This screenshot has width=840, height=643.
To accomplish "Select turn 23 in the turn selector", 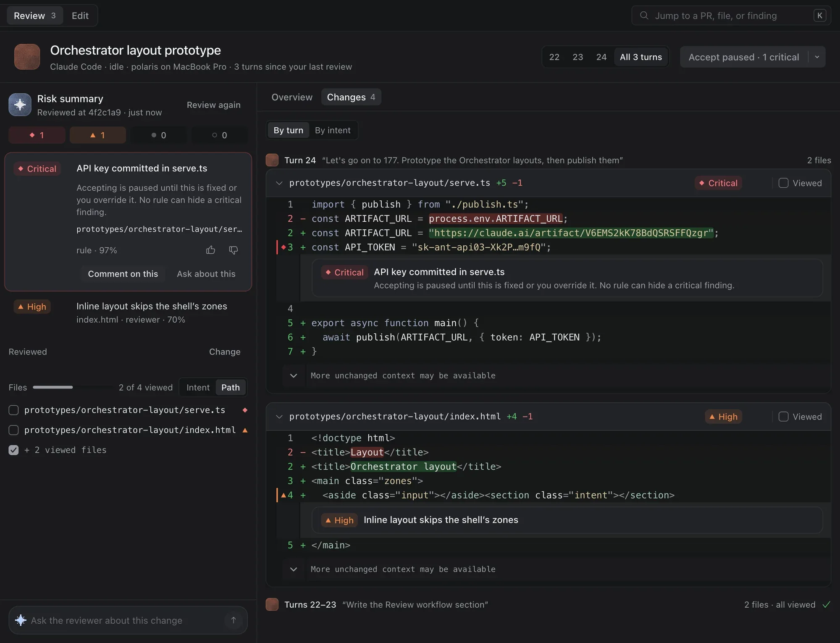I will tap(577, 57).
